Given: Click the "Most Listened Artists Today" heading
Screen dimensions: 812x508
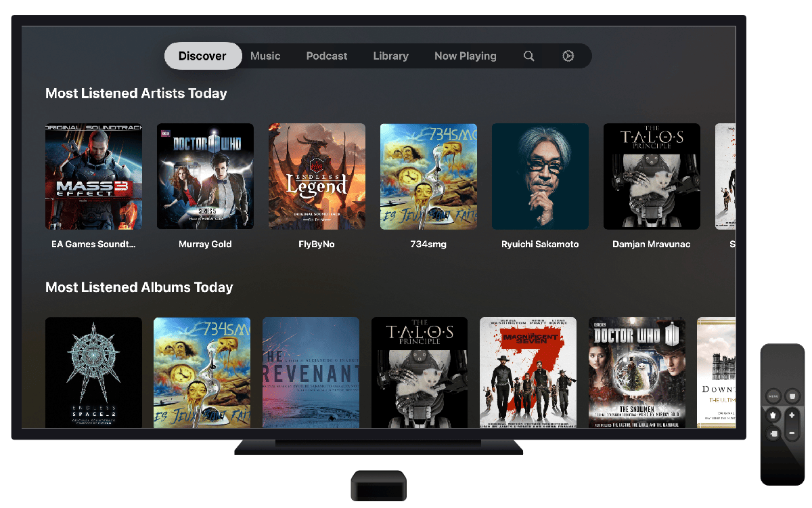Looking at the screenshot, I should pos(136,93).
